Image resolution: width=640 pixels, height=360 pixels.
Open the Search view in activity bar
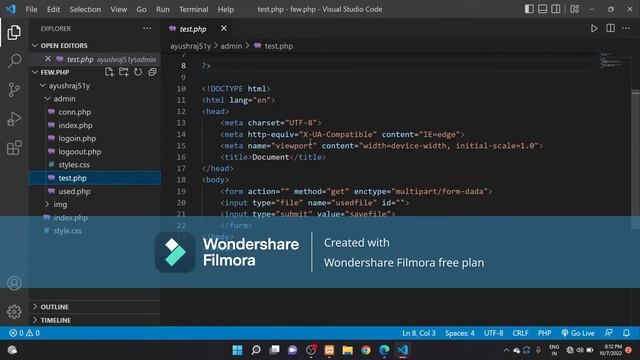click(14, 61)
